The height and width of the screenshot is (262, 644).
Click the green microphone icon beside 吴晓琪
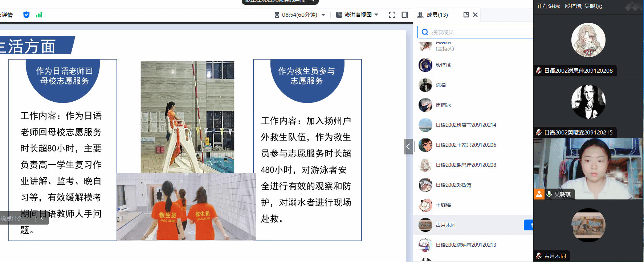pyautogui.click(x=549, y=194)
